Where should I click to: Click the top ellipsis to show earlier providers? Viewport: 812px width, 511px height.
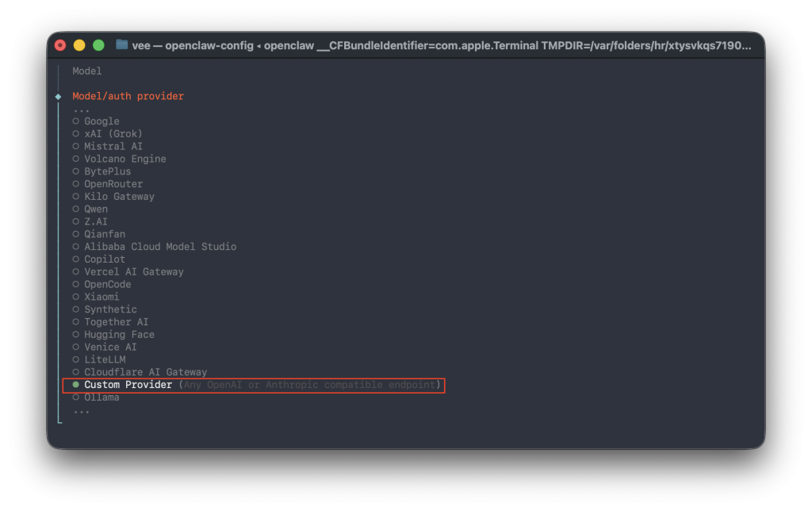81,109
